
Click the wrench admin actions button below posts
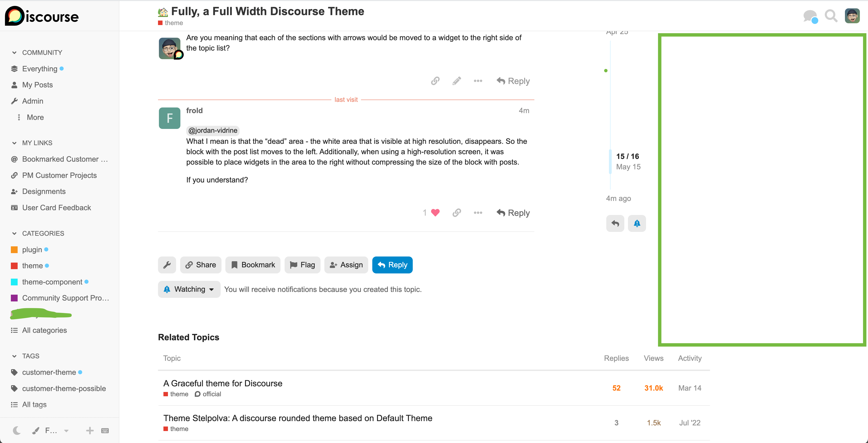tap(167, 265)
